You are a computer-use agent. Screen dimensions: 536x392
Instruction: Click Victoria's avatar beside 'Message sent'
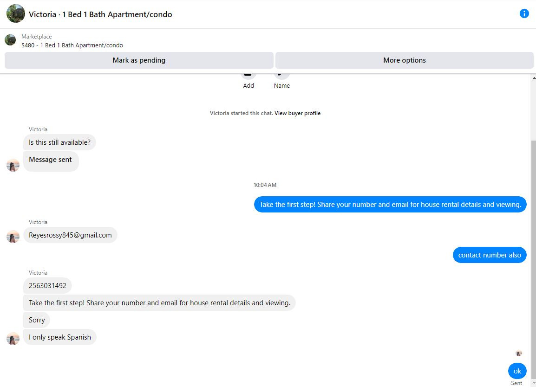(x=13, y=165)
